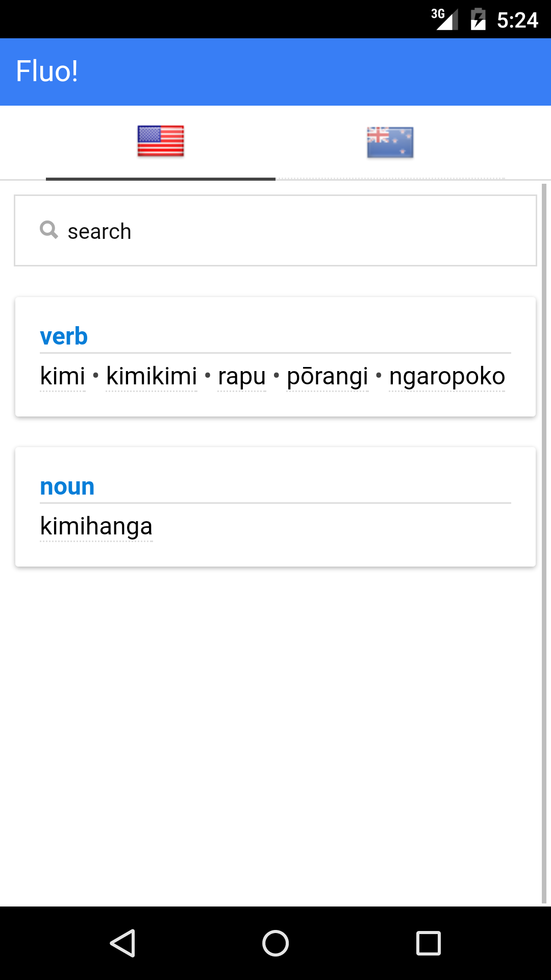Select the word 'pōrangi'
This screenshot has height=980, width=551.
[x=328, y=375]
